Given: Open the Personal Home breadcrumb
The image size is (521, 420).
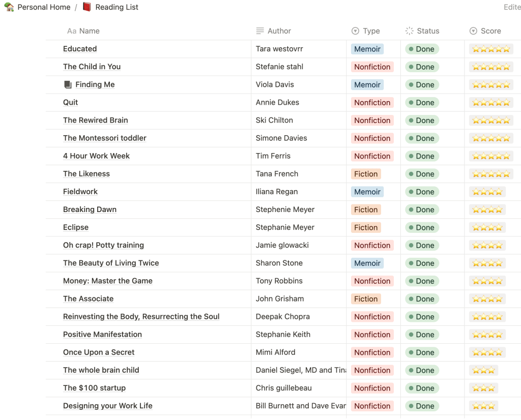Looking at the screenshot, I should 44,7.
